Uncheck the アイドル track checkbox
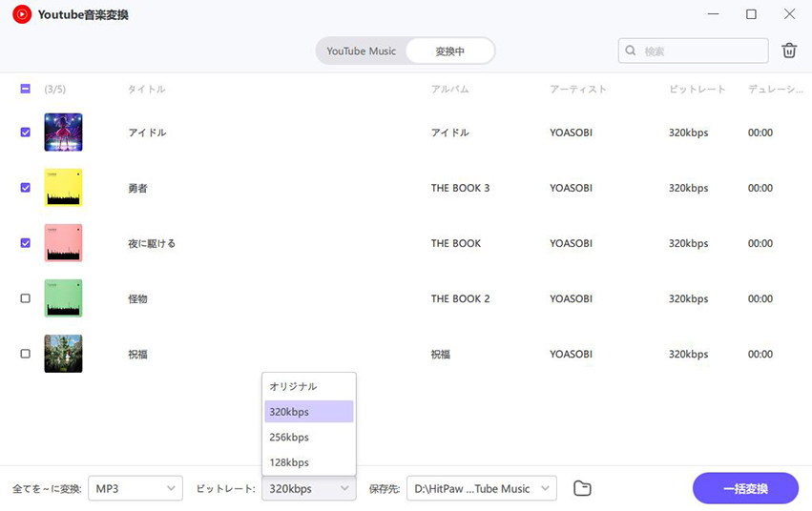The width and height of the screenshot is (812, 511). coord(25,133)
